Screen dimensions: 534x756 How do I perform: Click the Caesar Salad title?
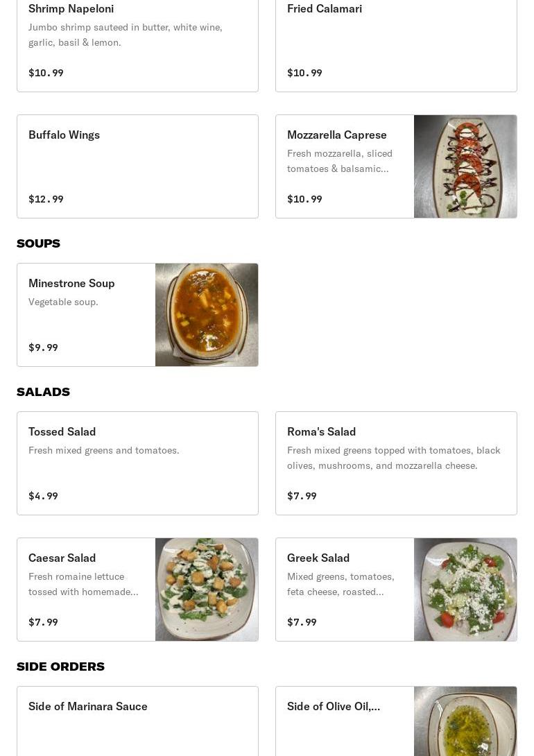62,558
